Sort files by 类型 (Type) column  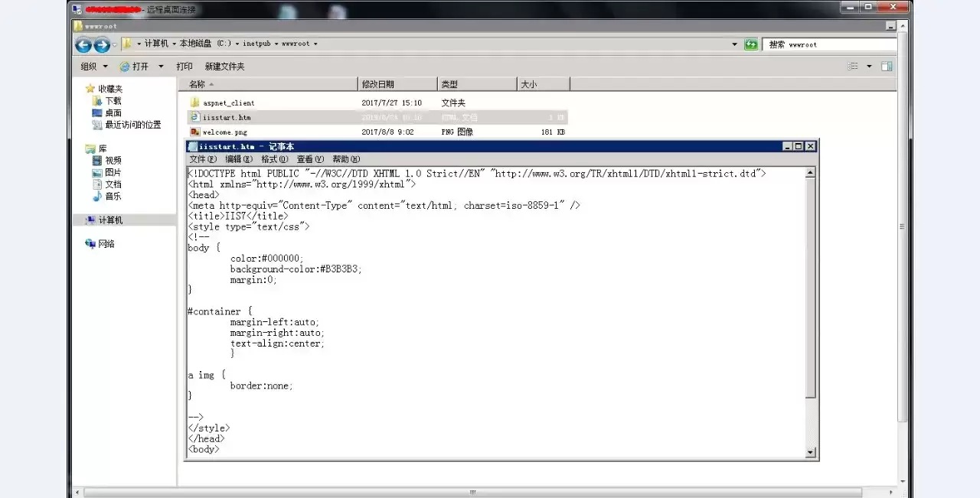[478, 84]
